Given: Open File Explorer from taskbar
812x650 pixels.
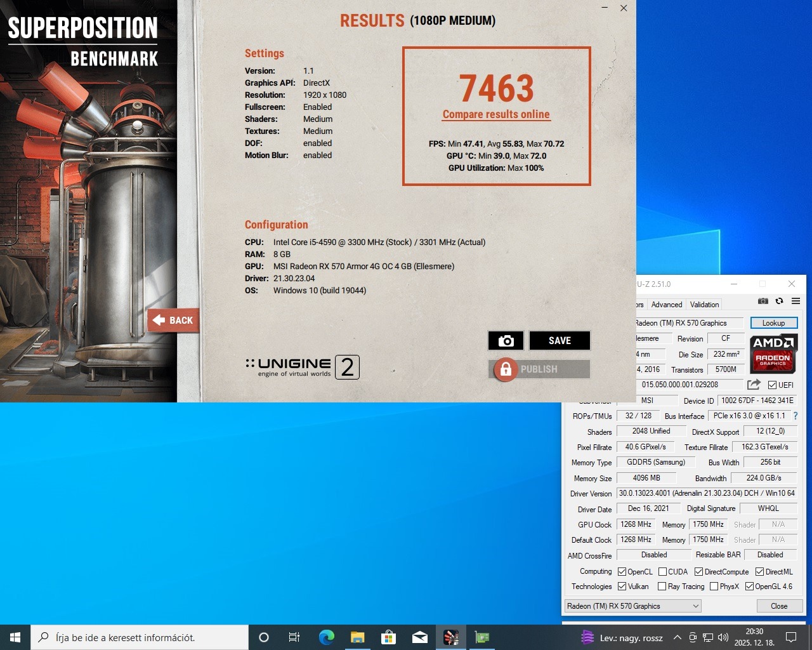Looking at the screenshot, I should 357,637.
